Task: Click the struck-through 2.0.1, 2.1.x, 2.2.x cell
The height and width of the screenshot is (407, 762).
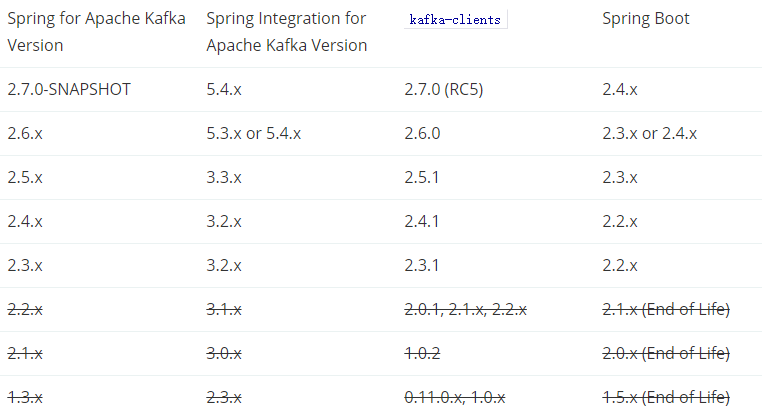Action: click(x=466, y=309)
